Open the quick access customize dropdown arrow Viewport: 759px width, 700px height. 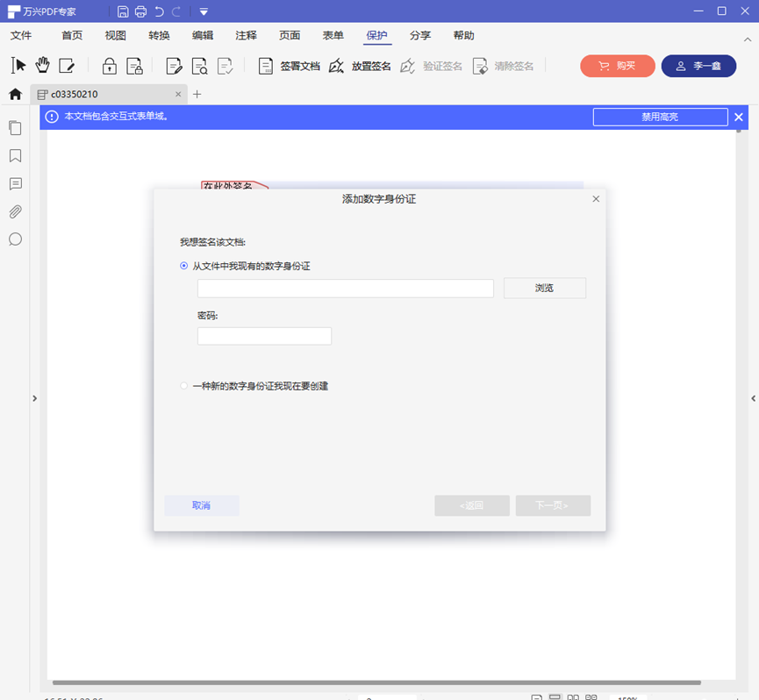204,11
